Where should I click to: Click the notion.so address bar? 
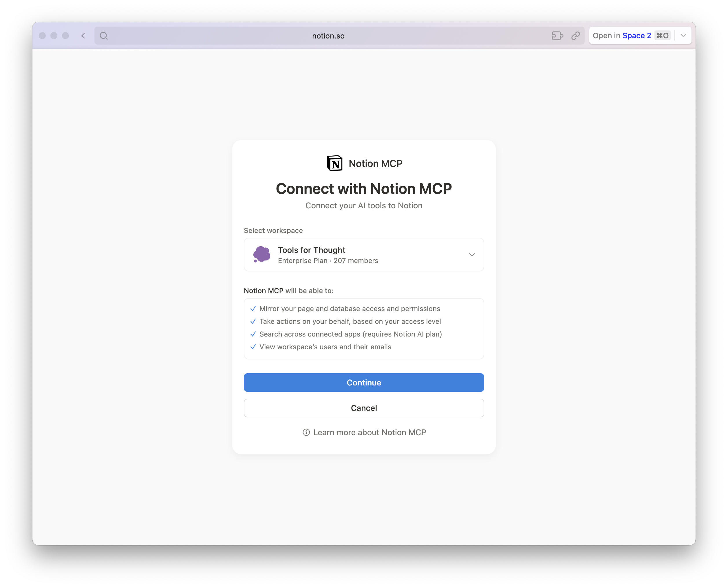pyautogui.click(x=328, y=36)
